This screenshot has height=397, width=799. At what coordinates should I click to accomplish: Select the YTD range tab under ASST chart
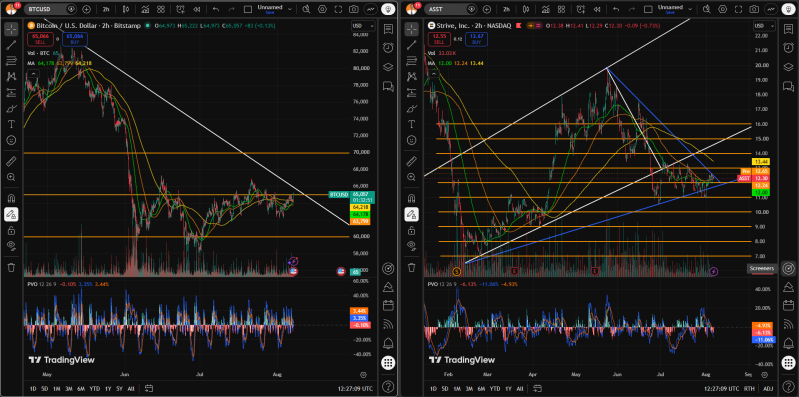tap(495, 388)
